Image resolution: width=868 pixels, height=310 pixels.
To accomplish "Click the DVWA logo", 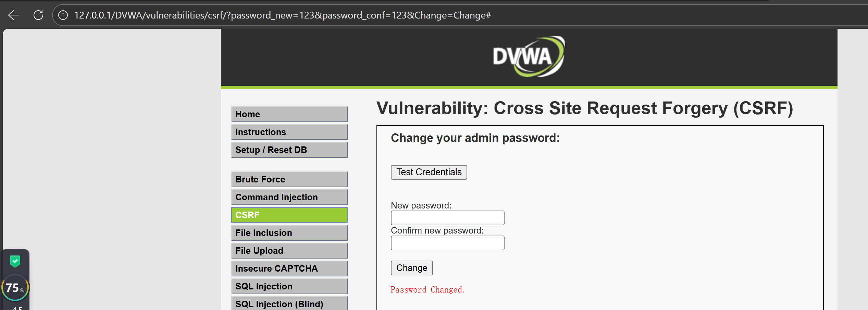I will click(529, 57).
